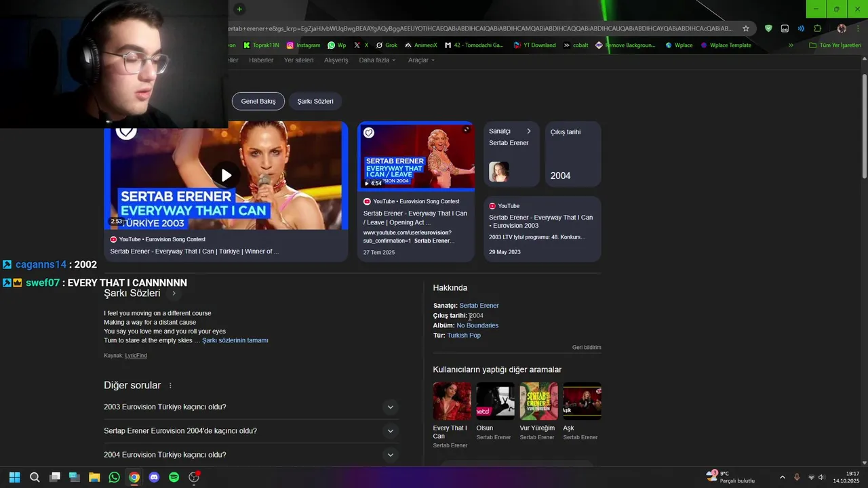Switch to Yer siteleri tab
This screenshot has width=868, height=488.
coord(298,60)
